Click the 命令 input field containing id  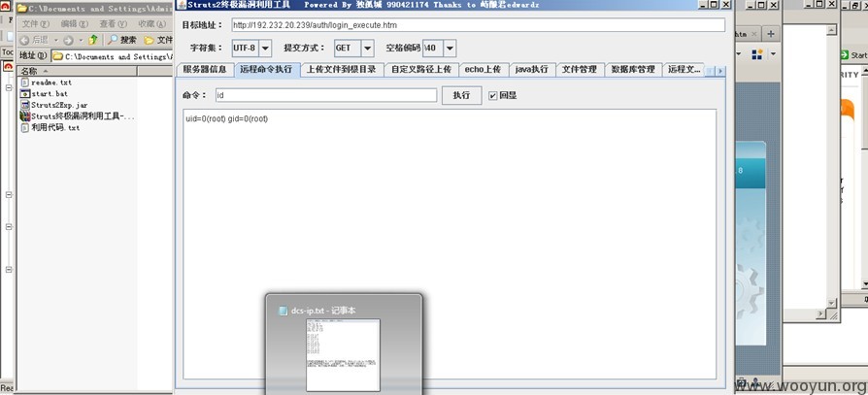click(326, 95)
